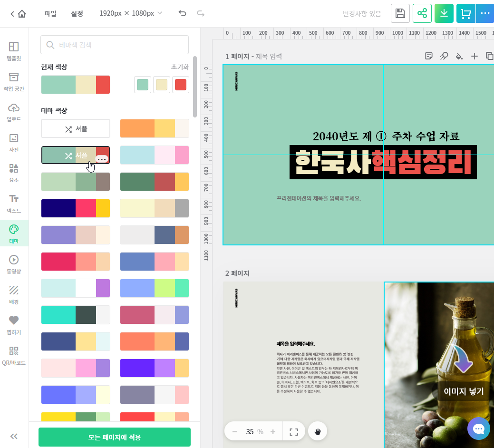Open the 작업 공간 sidebar panel
This screenshot has width=494, height=448.
click(x=14, y=82)
